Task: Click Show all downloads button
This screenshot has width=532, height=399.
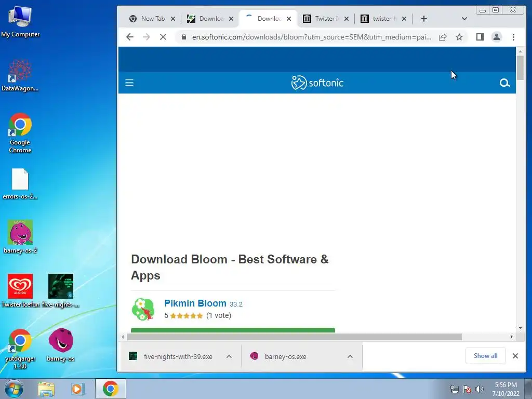Action: [486, 356]
